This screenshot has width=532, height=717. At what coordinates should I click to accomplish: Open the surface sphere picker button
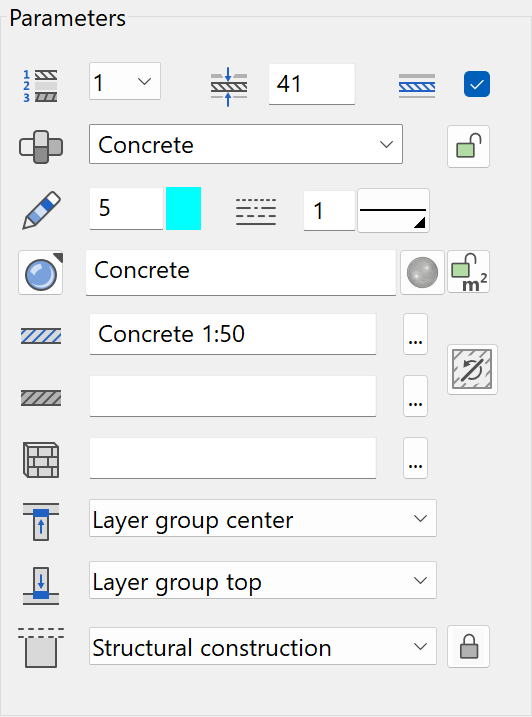point(41,273)
